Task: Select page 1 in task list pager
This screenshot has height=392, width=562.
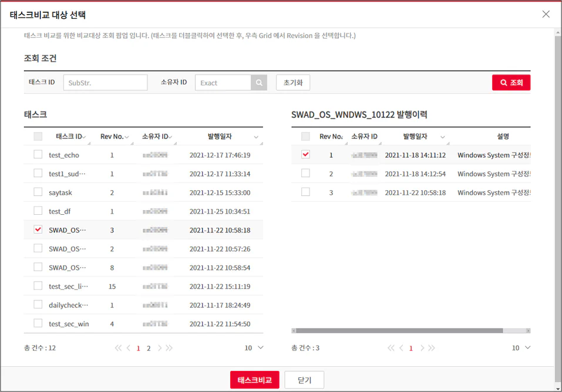Action: pyautogui.click(x=139, y=349)
